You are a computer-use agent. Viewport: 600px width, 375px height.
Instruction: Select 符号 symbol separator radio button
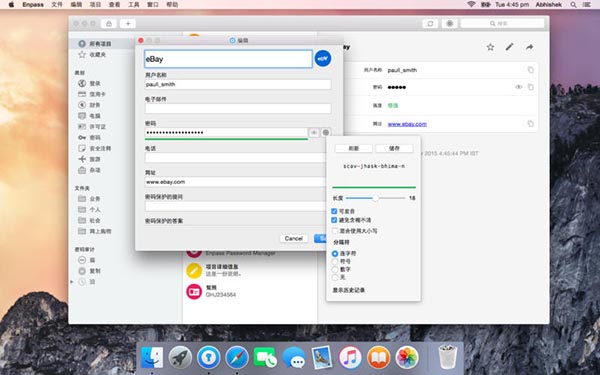pos(335,262)
